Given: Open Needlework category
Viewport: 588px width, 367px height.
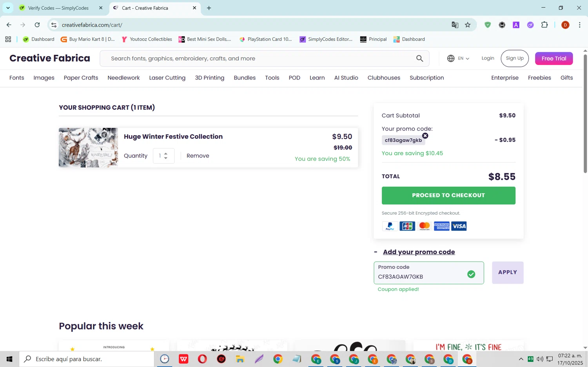Looking at the screenshot, I should pos(123,78).
